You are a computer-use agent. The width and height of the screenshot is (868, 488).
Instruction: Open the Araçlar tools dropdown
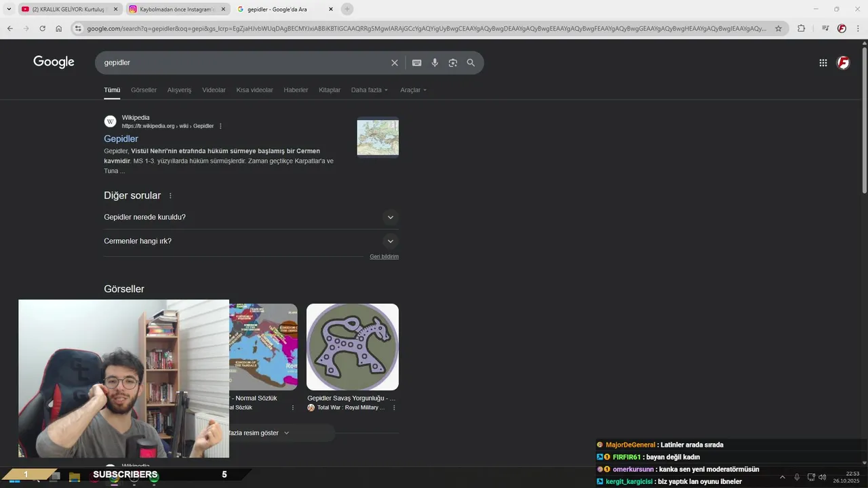(413, 90)
